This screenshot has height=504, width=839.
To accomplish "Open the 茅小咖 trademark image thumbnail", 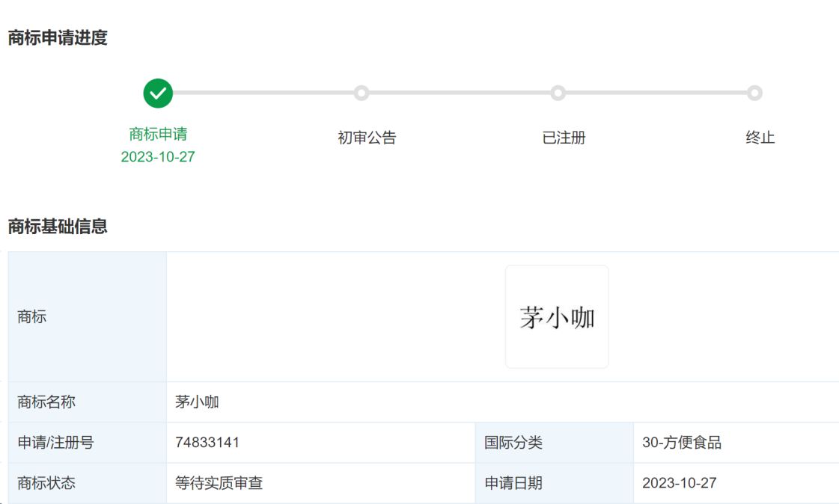I will [x=557, y=317].
